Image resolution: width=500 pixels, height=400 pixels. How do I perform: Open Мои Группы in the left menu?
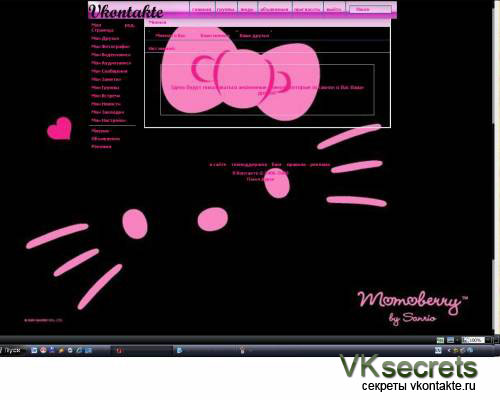pyautogui.click(x=105, y=88)
